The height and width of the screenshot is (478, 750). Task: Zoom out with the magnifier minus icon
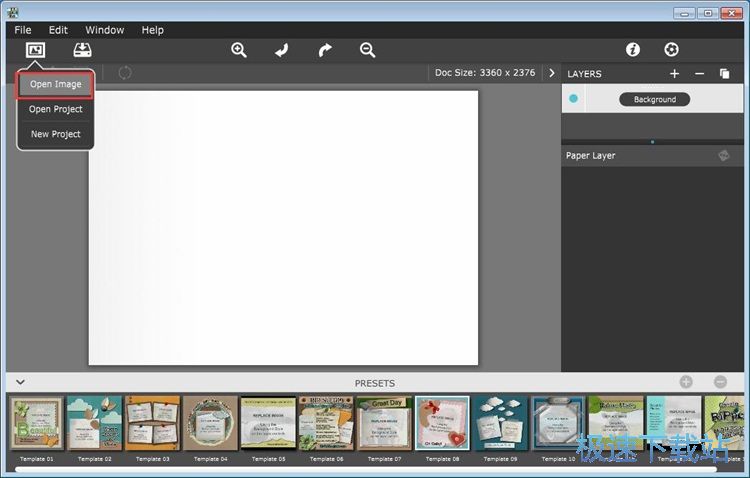coord(367,50)
